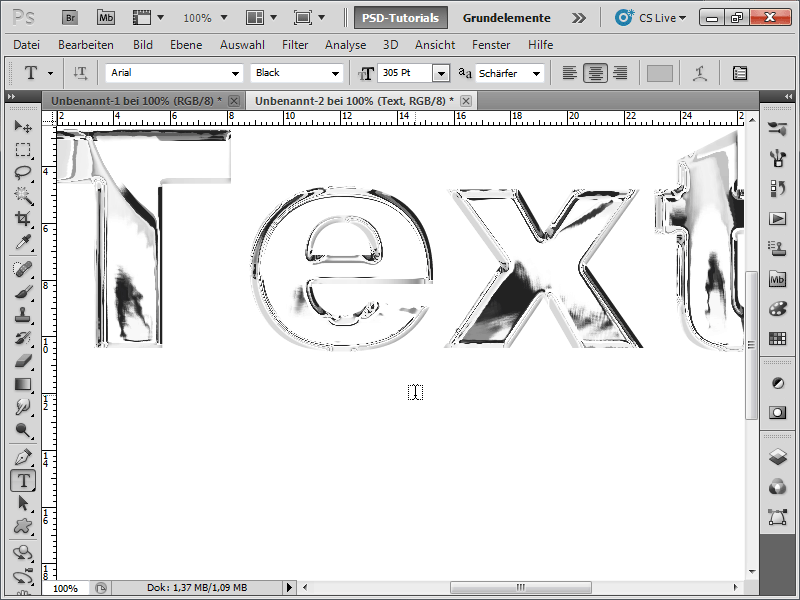Open the Filter menu
This screenshot has width=800, height=600.
pos(295,45)
